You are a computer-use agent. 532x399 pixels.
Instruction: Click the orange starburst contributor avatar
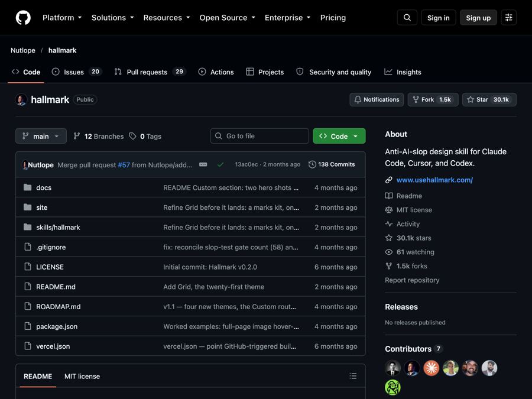point(432,368)
